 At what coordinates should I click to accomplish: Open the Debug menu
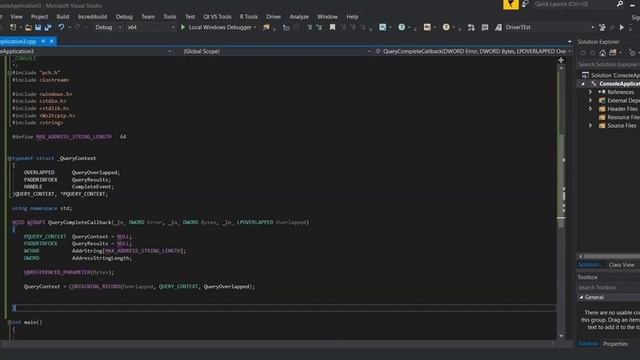pos(124,17)
